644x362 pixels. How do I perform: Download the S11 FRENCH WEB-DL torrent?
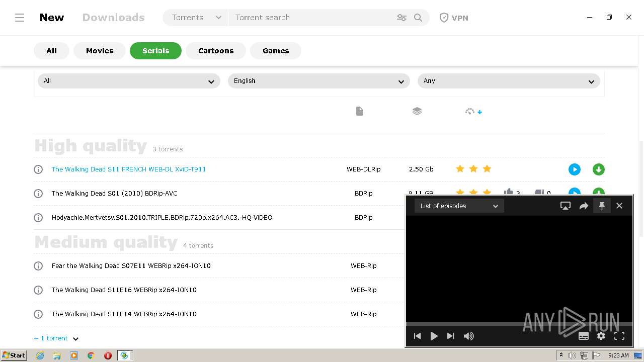599,169
